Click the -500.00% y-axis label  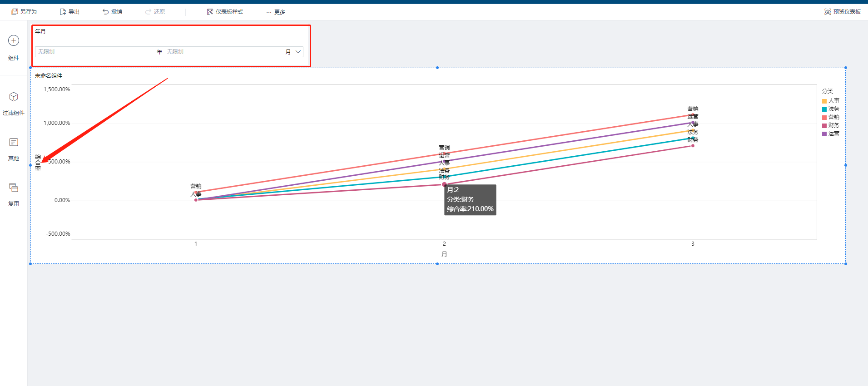click(58, 234)
